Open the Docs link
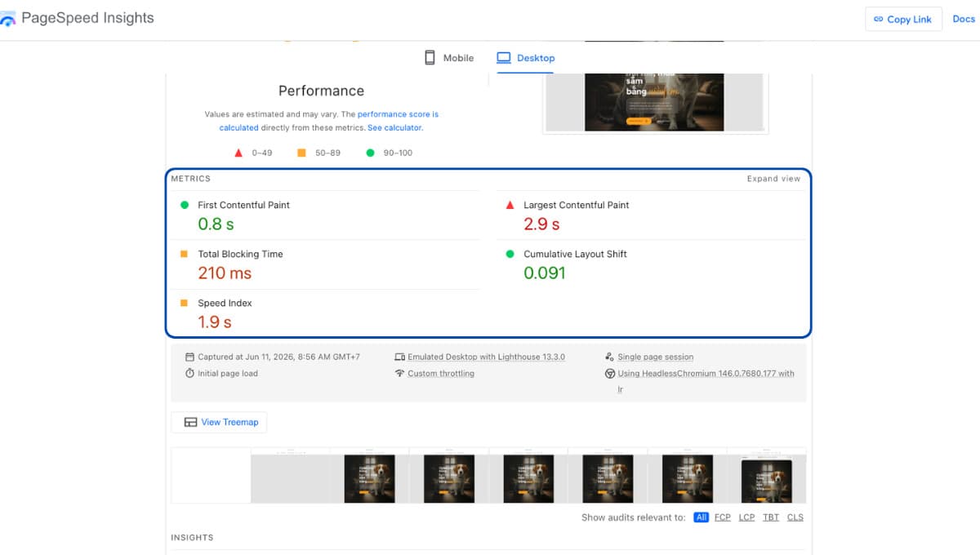The height and width of the screenshot is (555, 980). point(964,19)
